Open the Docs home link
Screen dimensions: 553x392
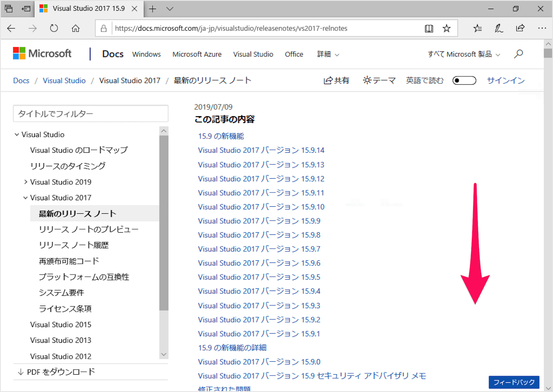coord(113,54)
